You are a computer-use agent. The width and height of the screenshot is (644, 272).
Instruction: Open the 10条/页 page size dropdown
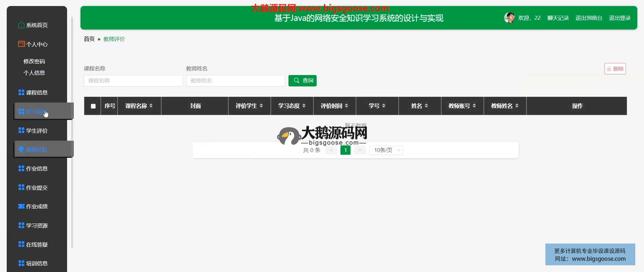coord(386,150)
